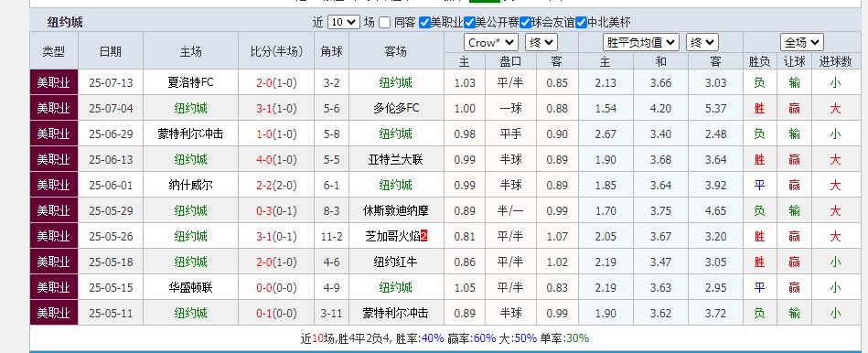Click the 美职业 type cell in 25-05-11 row
Viewport: 868px width, 353px height.
(x=54, y=313)
